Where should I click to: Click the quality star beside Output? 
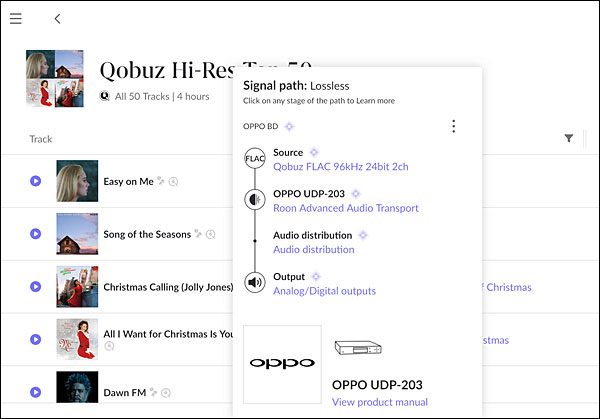click(316, 276)
